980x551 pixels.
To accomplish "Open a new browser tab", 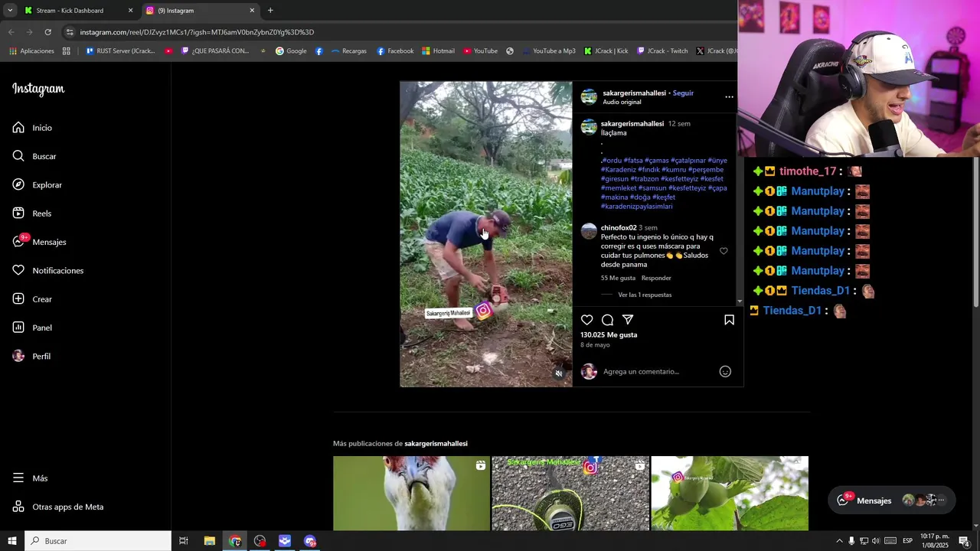I will coord(270,11).
